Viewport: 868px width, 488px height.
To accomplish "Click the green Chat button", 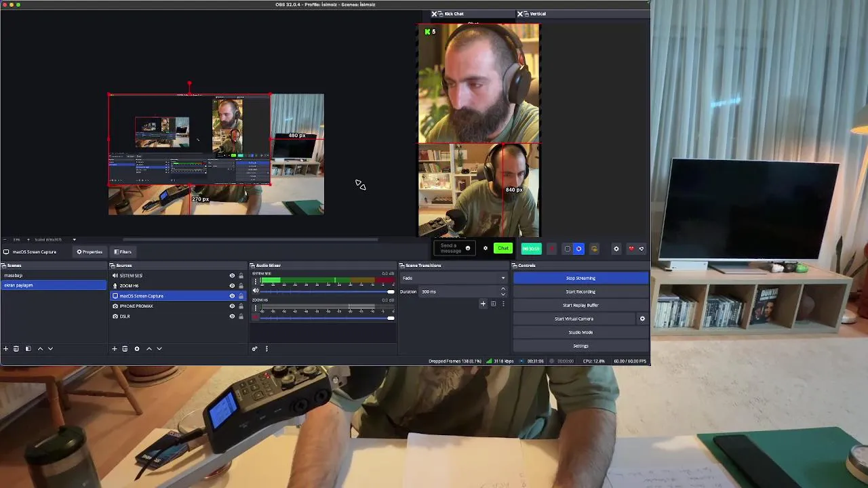I will pyautogui.click(x=502, y=249).
